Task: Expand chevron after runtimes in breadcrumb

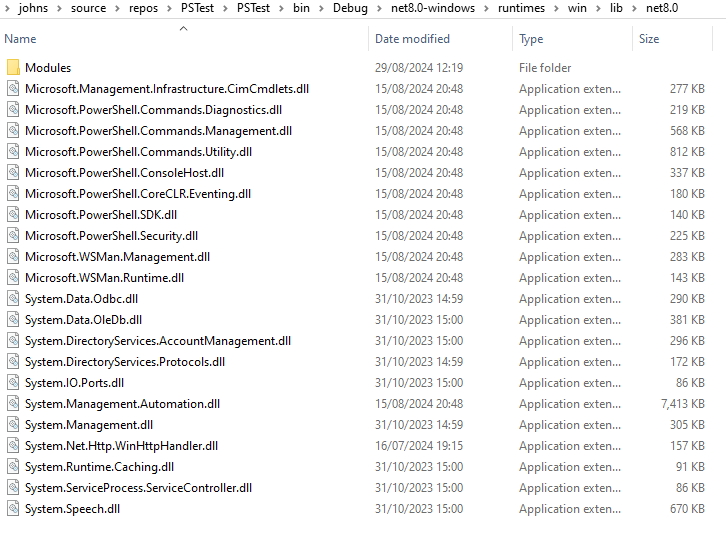Action: pyautogui.click(x=557, y=8)
